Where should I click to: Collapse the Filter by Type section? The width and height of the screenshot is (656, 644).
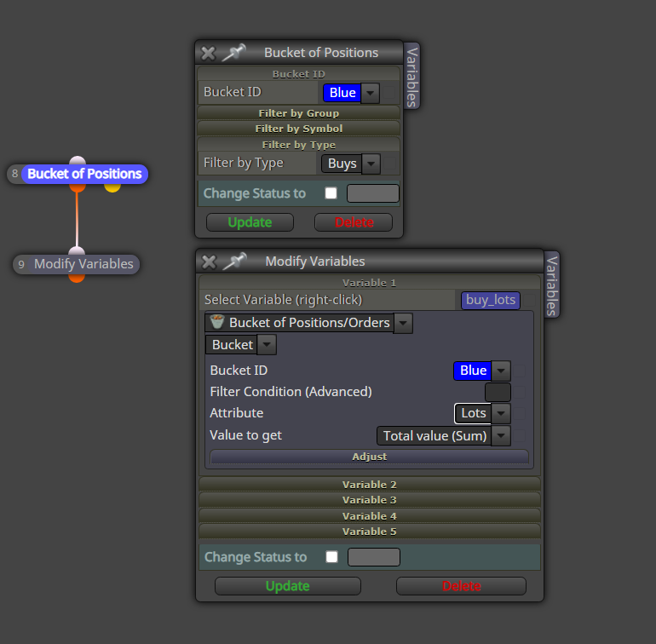[x=299, y=144]
